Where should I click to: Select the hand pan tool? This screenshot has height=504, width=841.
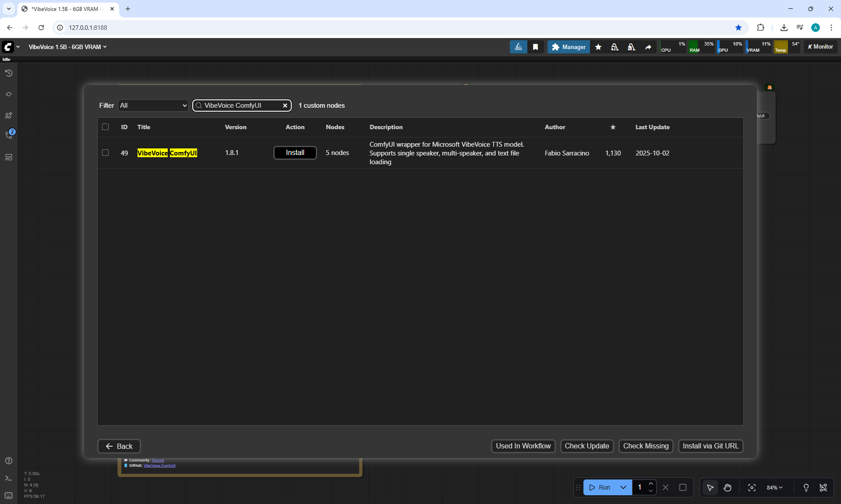pos(727,487)
